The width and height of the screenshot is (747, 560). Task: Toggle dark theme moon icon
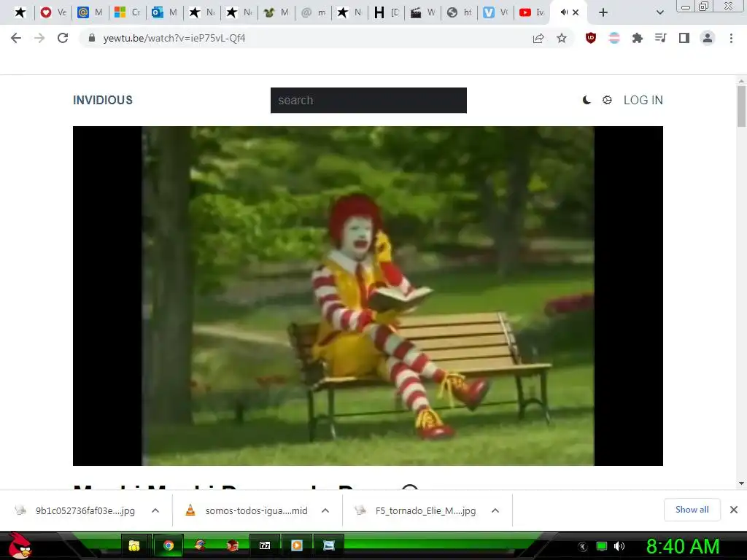(587, 100)
